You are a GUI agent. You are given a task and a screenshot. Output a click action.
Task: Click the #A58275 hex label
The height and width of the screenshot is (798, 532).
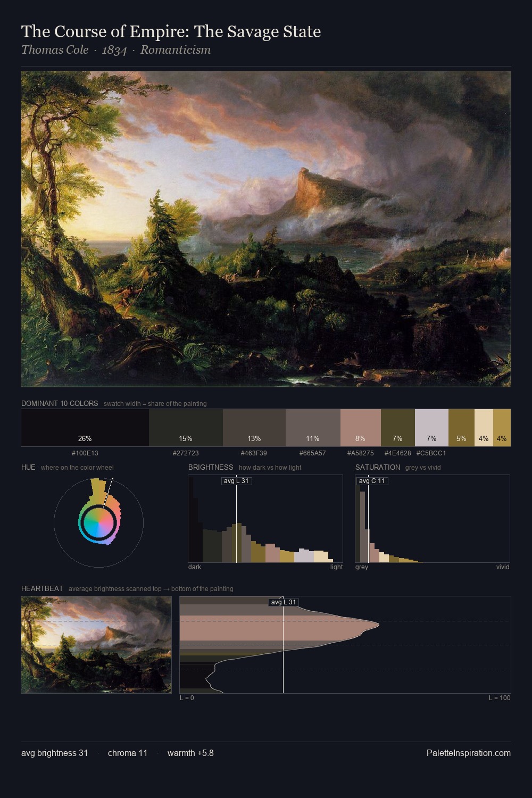click(x=360, y=453)
